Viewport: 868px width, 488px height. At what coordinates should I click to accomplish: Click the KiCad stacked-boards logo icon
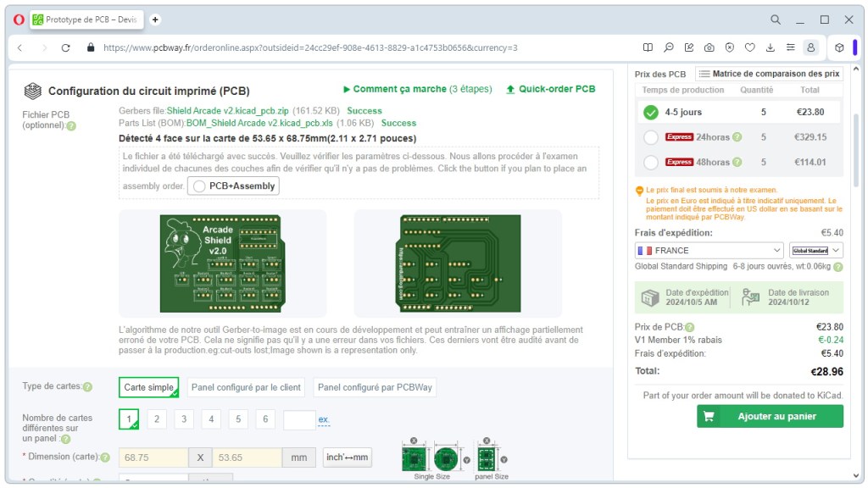click(x=32, y=90)
